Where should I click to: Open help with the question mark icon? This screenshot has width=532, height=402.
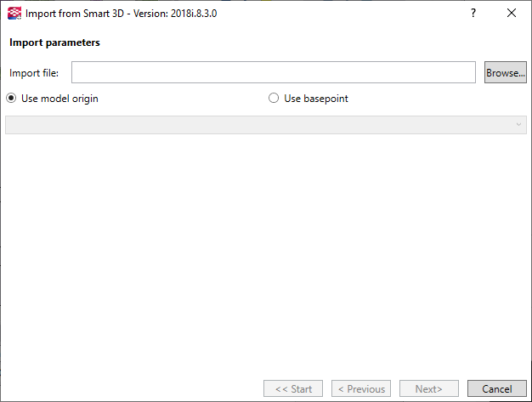[x=473, y=13]
